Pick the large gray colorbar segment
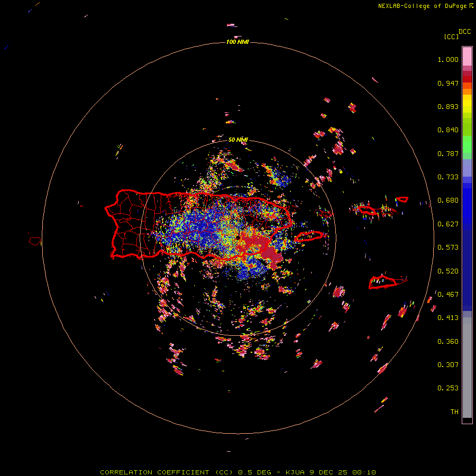476x476 pixels. [467, 368]
